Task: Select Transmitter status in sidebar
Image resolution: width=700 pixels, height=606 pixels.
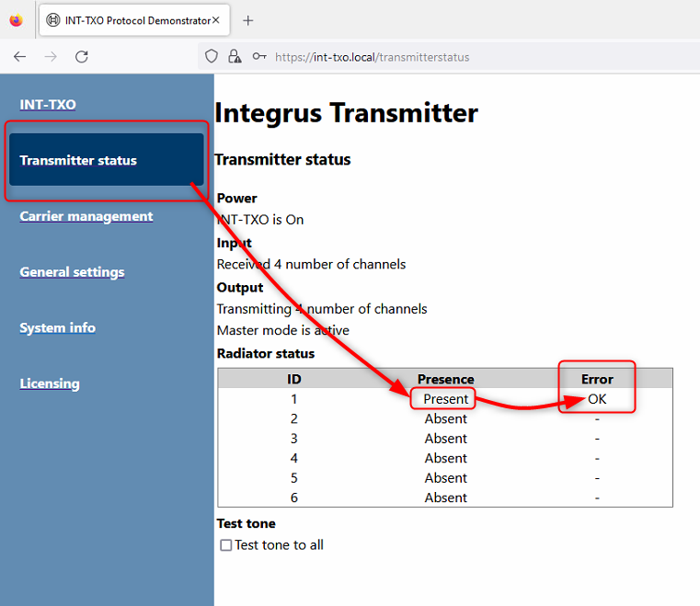Action: 107,160
